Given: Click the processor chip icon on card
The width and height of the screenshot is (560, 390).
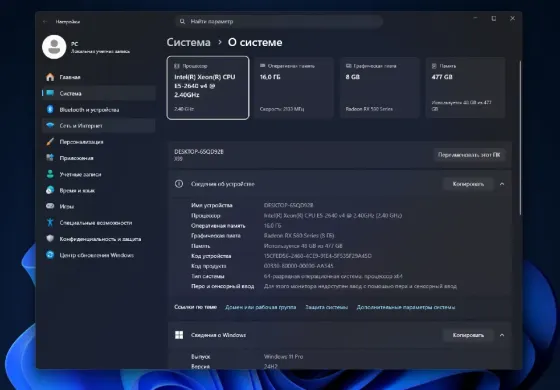Looking at the screenshot, I should 176,66.
